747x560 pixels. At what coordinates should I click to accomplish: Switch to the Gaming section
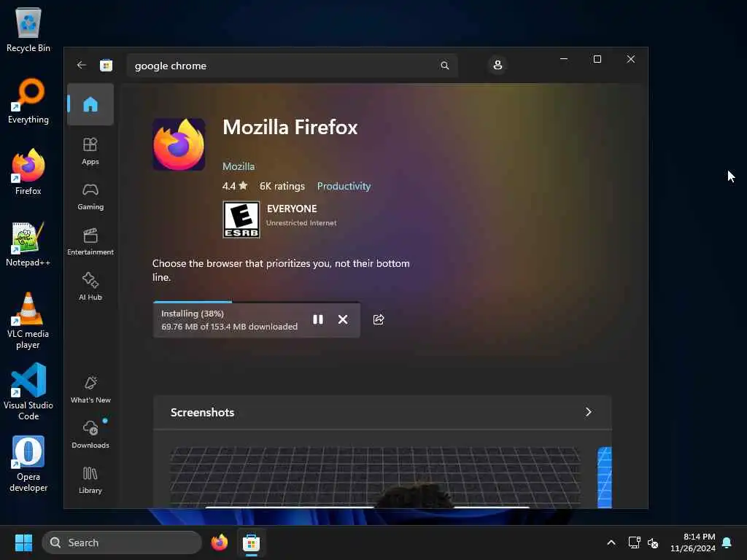90,196
